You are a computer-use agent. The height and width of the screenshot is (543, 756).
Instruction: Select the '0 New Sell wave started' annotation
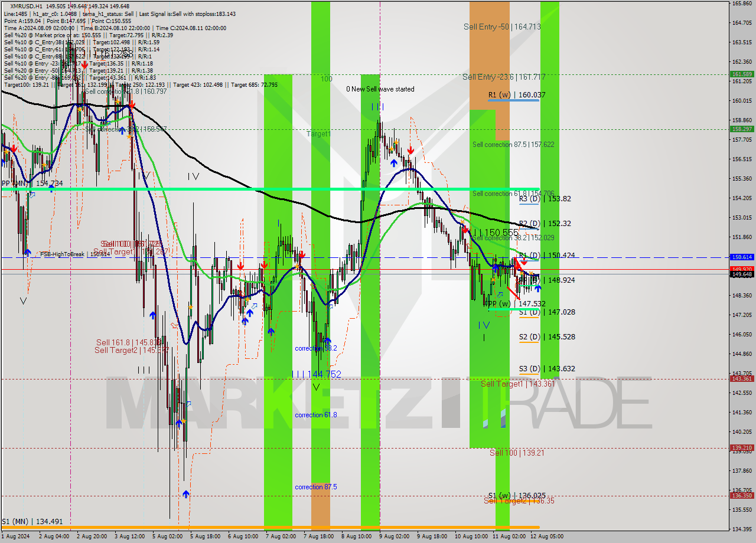[380, 89]
